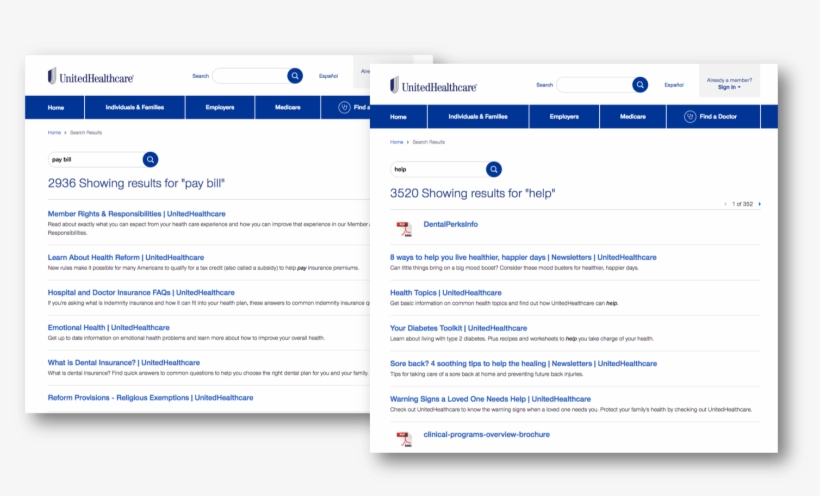Click Home breadcrumb in left window
This screenshot has width=820, height=496.
pos(54,133)
